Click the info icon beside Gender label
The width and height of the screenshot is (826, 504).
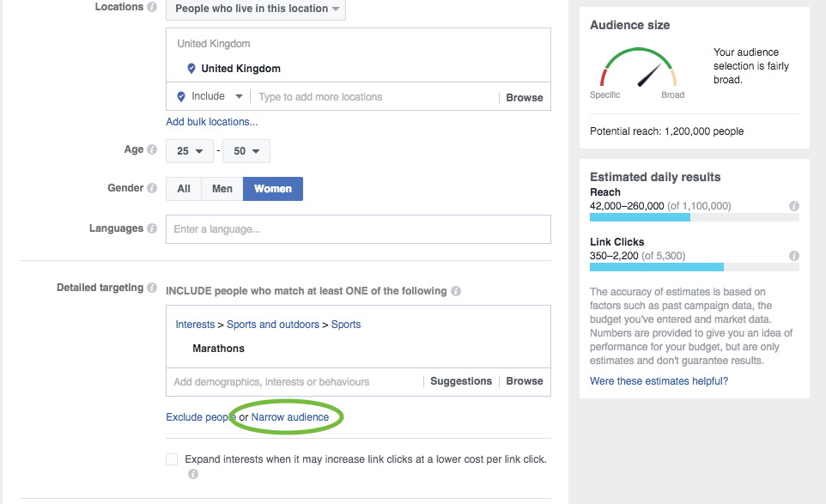click(x=152, y=188)
